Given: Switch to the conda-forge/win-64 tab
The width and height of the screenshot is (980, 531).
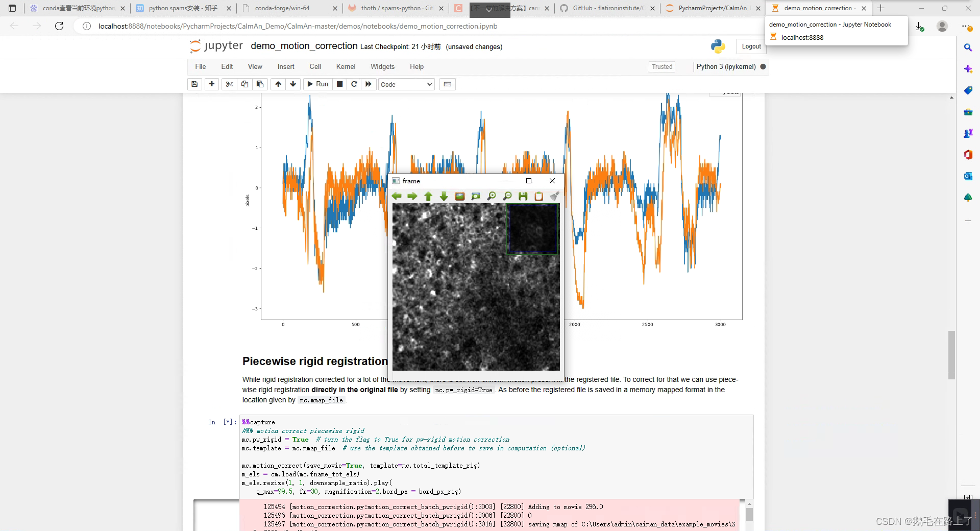Looking at the screenshot, I should tap(289, 8).
